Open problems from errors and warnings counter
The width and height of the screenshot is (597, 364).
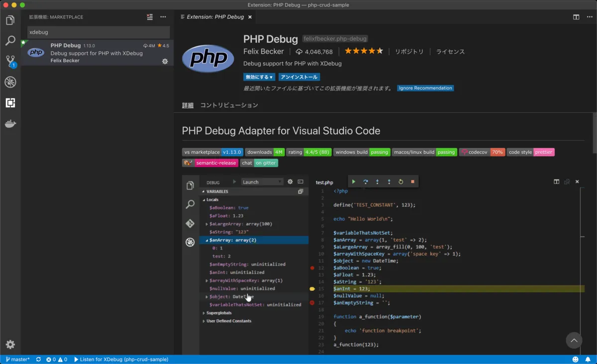pyautogui.click(x=56, y=359)
